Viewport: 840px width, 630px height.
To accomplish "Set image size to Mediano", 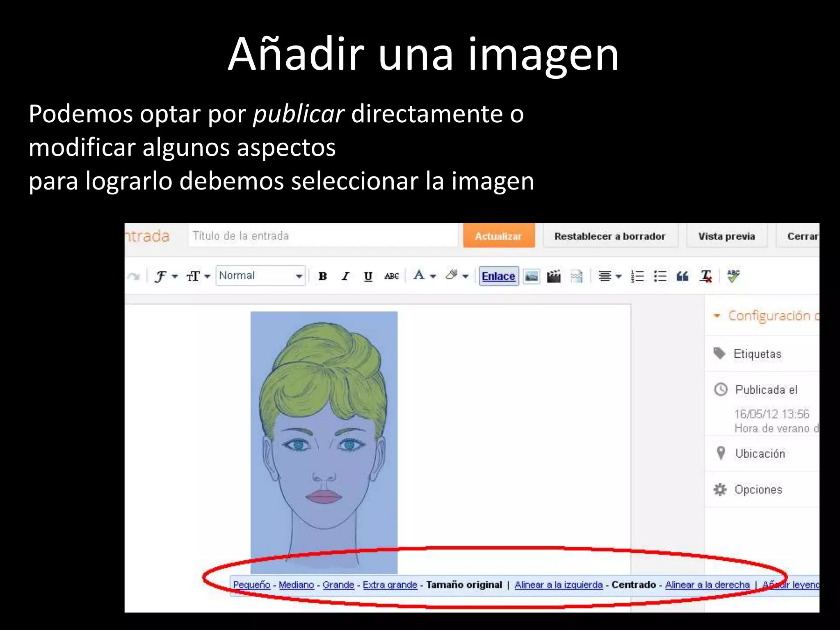I will [x=297, y=585].
